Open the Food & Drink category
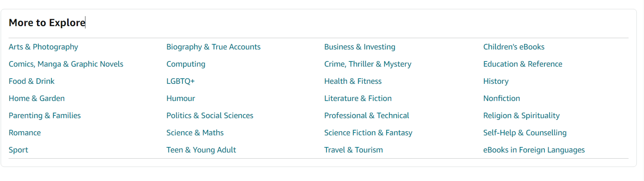644x181 pixels. [31, 81]
